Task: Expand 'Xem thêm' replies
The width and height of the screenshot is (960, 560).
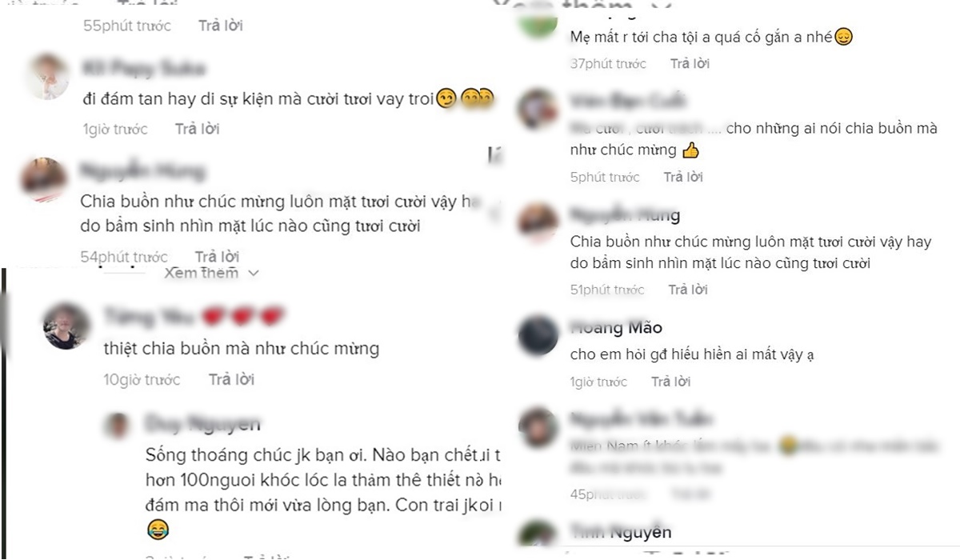Action: coord(202,273)
